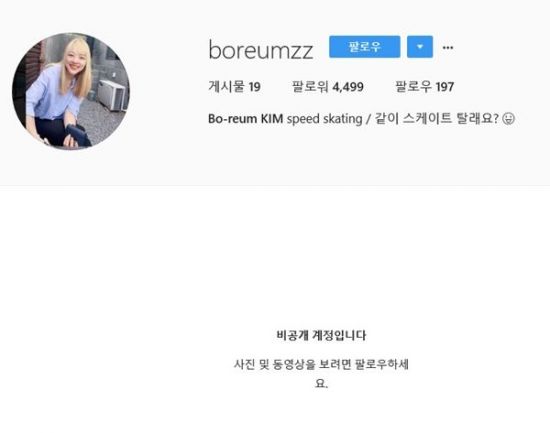Click the blue 팔로우 follow button
The width and height of the screenshot is (550, 433).
pos(364,47)
